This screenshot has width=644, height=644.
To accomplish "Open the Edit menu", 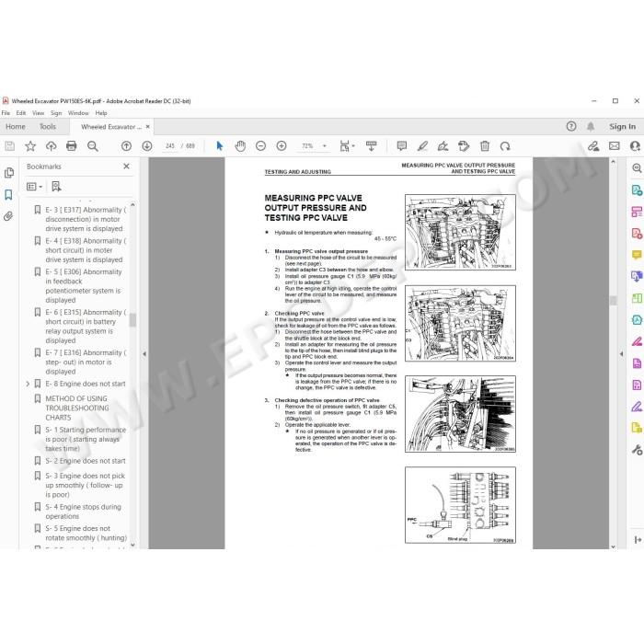I will pos(21,113).
